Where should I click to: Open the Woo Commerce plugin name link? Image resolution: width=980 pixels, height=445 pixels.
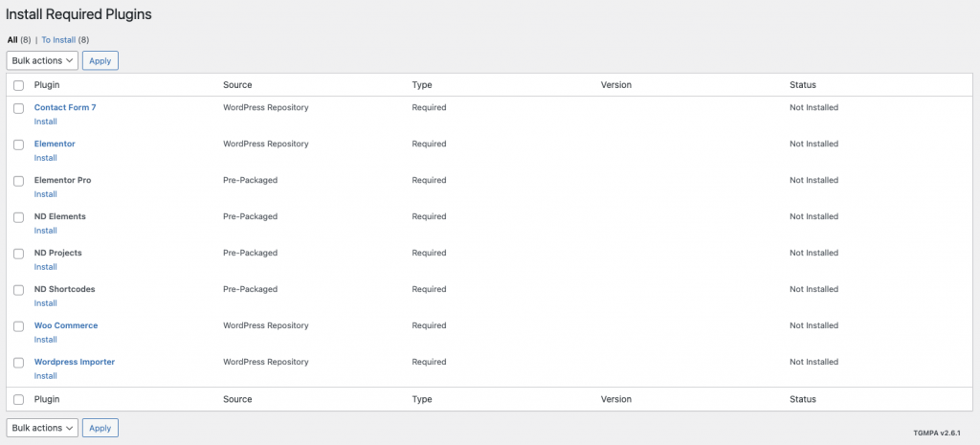tap(66, 325)
